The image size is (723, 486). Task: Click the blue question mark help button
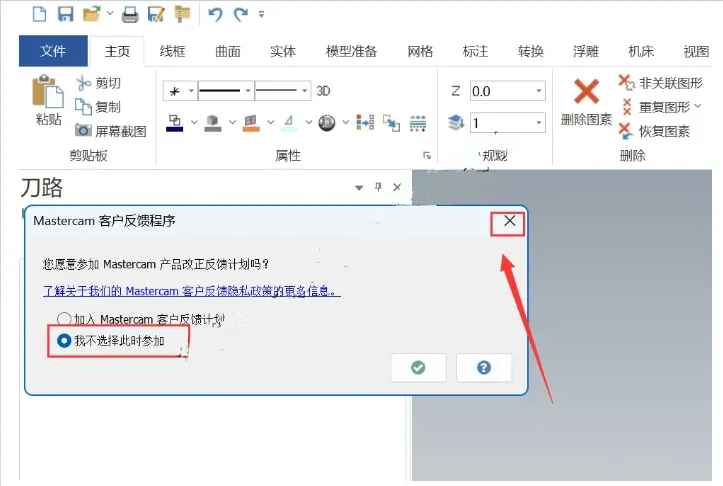(x=484, y=367)
